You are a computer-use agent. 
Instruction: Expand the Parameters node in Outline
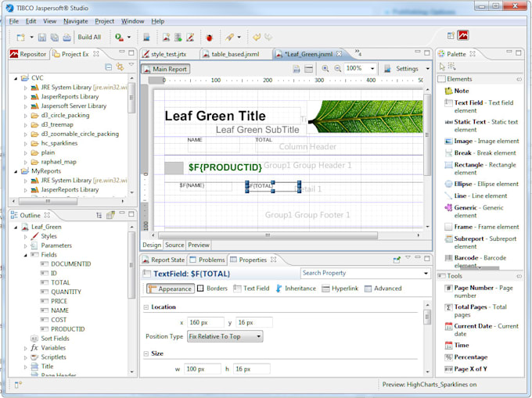coord(25,246)
